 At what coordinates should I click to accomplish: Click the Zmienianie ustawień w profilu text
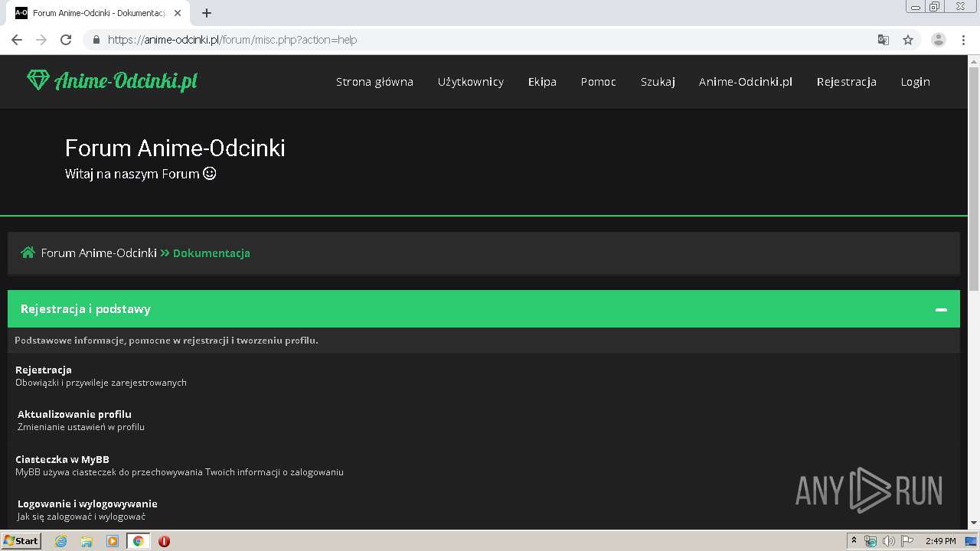(81, 427)
